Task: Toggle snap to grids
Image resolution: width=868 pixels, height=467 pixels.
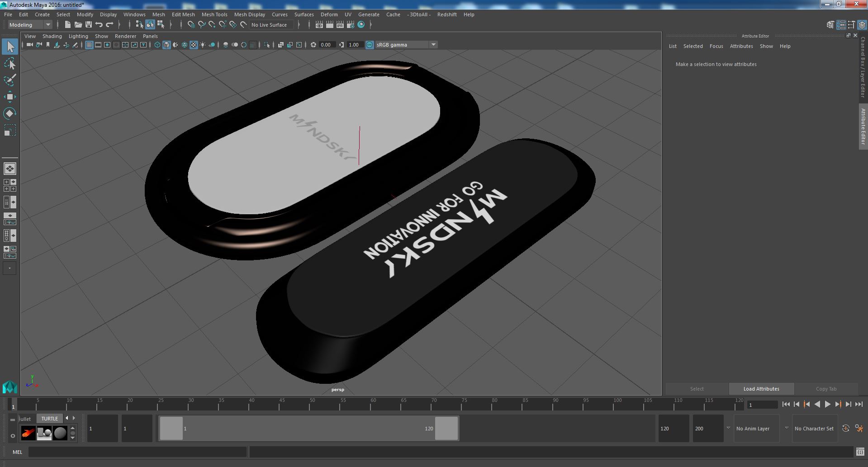Action: pyautogui.click(x=191, y=25)
